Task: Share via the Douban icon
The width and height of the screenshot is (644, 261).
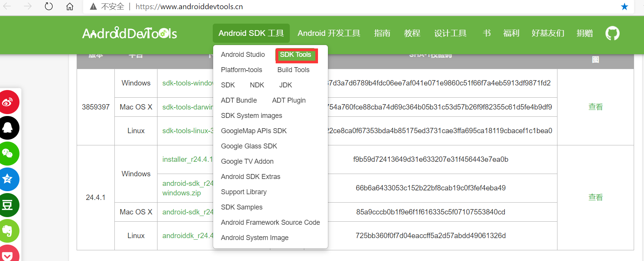Action: [8, 205]
